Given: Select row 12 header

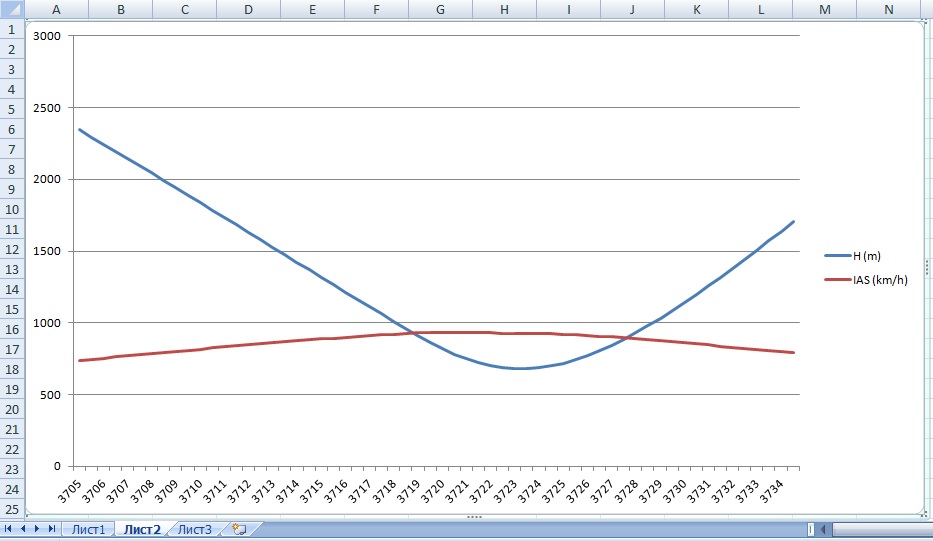Looking at the screenshot, I should (12, 249).
